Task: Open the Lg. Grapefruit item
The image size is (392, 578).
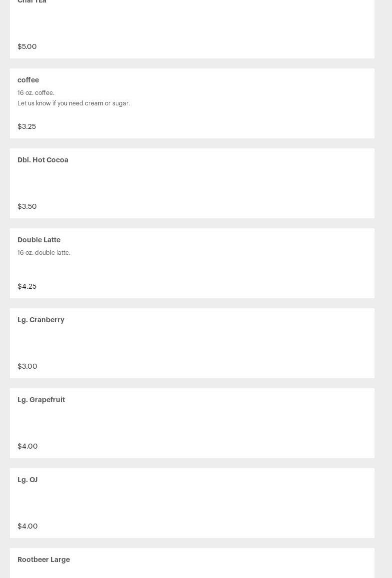Action: (41, 400)
